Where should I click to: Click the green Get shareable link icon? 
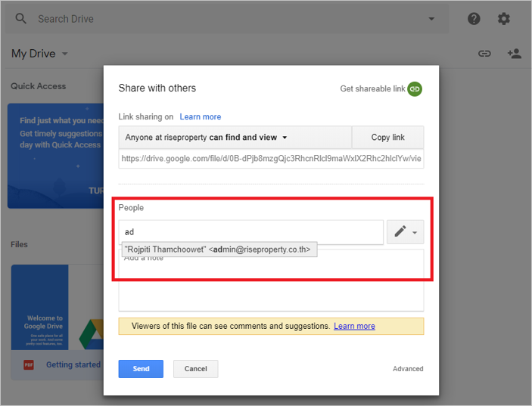pyautogui.click(x=414, y=89)
